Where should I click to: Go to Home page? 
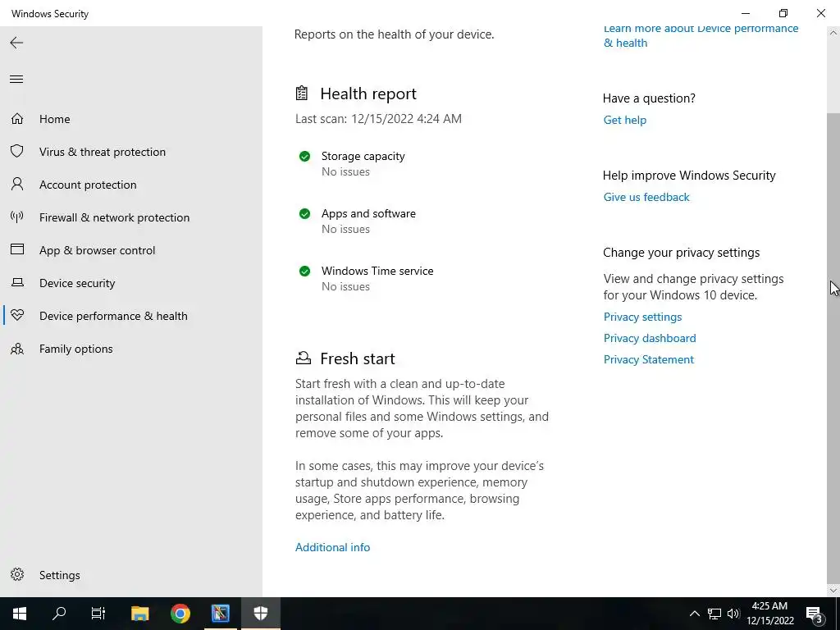click(x=55, y=119)
